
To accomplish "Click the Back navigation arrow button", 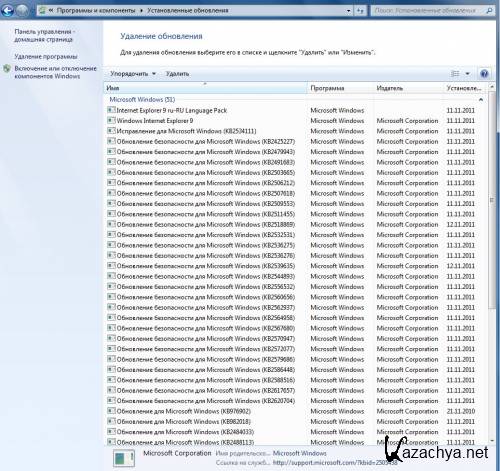I will 7,10.
